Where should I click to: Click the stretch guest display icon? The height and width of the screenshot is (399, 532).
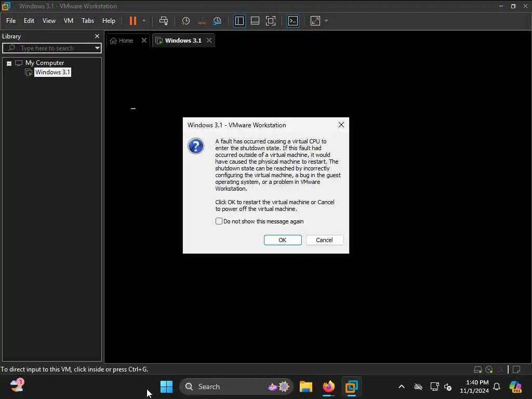[315, 21]
